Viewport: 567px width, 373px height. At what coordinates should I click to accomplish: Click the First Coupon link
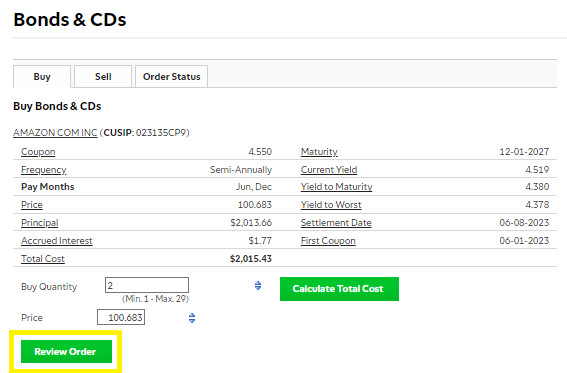(x=328, y=241)
